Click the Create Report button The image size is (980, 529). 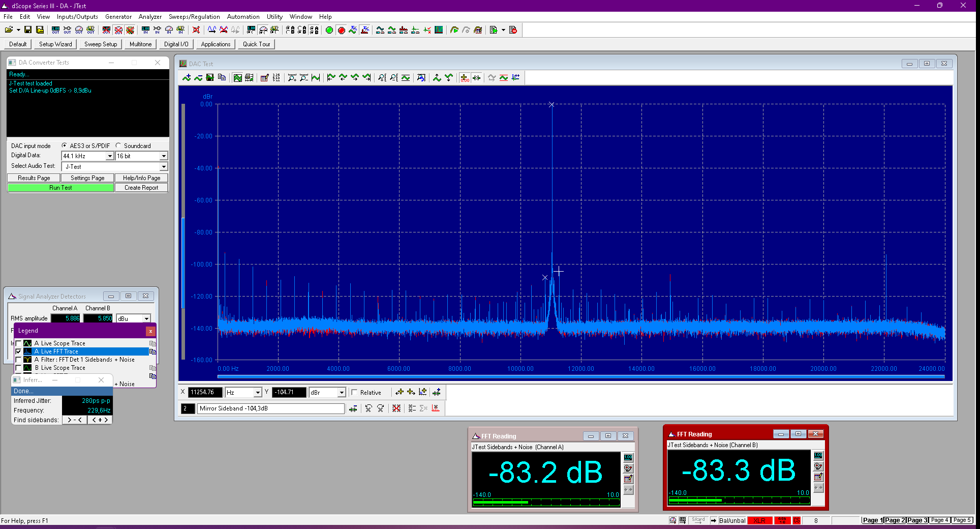141,188
